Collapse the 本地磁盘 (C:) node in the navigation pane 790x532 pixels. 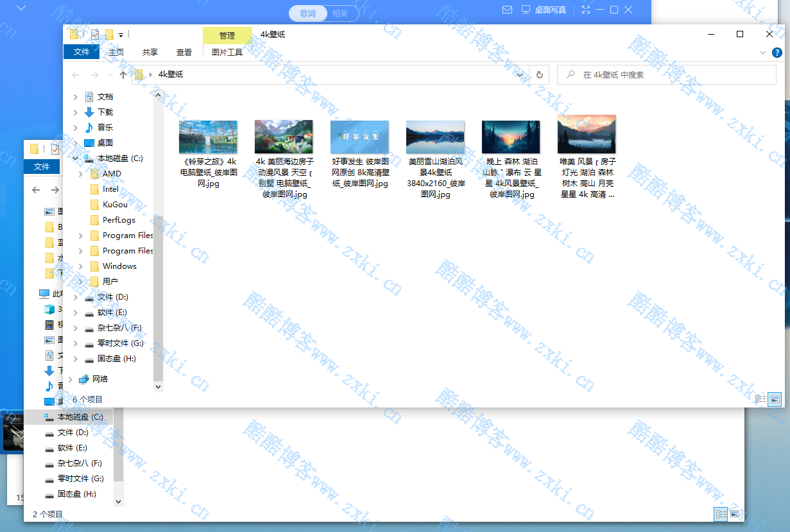[74, 158]
